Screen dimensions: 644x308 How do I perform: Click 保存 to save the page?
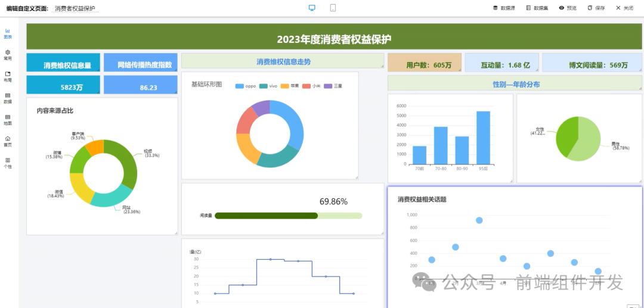596,8
